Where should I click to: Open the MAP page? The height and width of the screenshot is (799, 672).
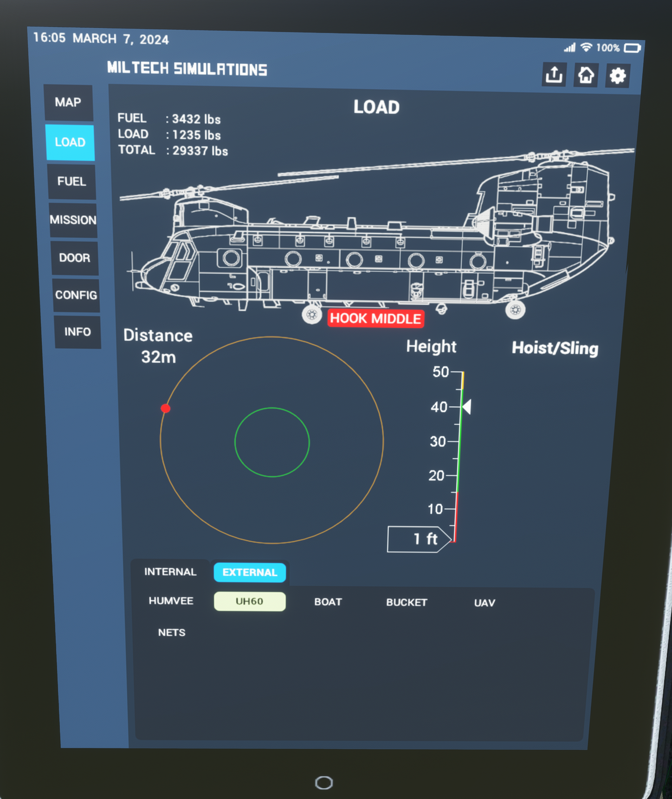[68, 103]
